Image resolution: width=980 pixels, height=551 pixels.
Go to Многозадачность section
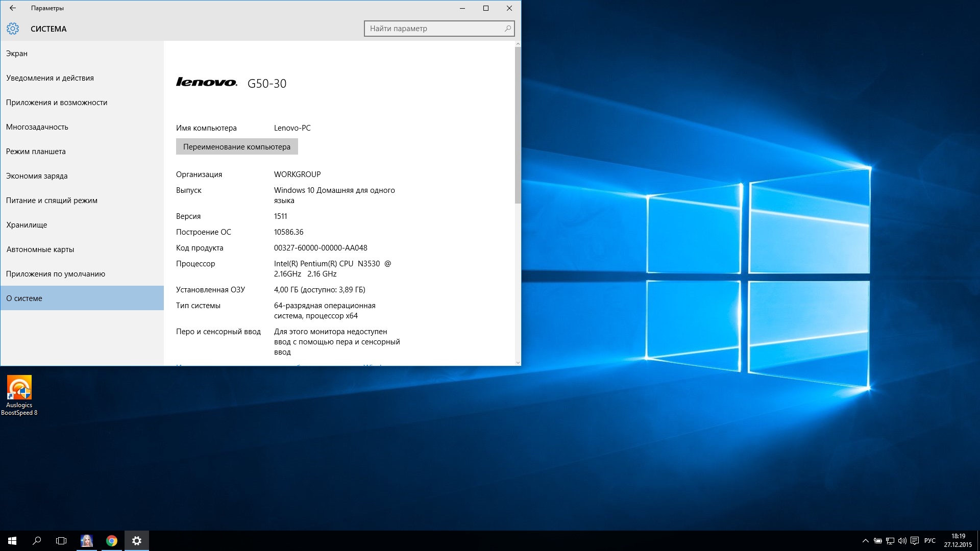[x=82, y=127]
